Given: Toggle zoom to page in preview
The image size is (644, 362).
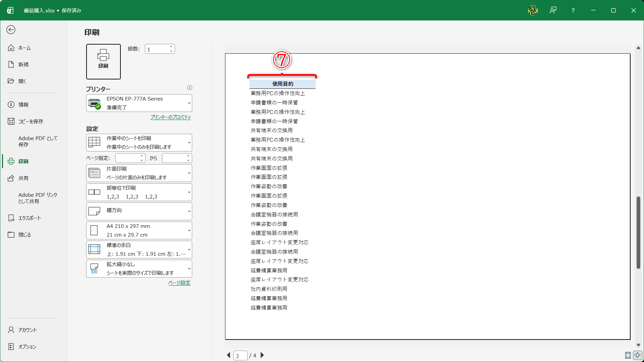Looking at the screenshot, I should point(637,355).
